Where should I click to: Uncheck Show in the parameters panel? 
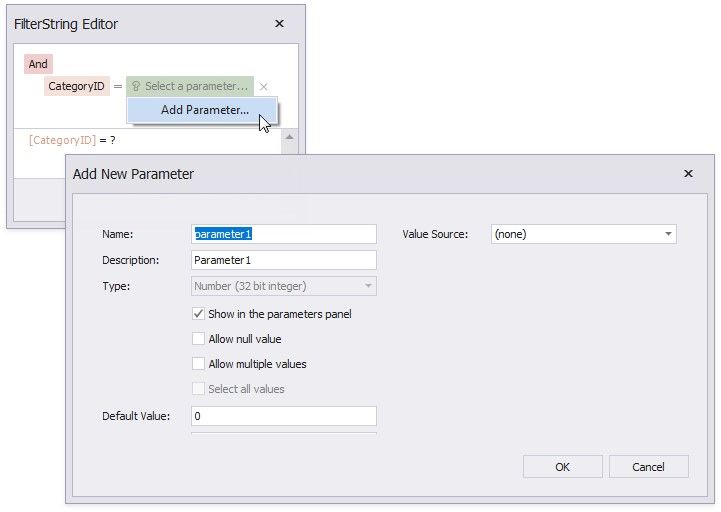point(198,314)
